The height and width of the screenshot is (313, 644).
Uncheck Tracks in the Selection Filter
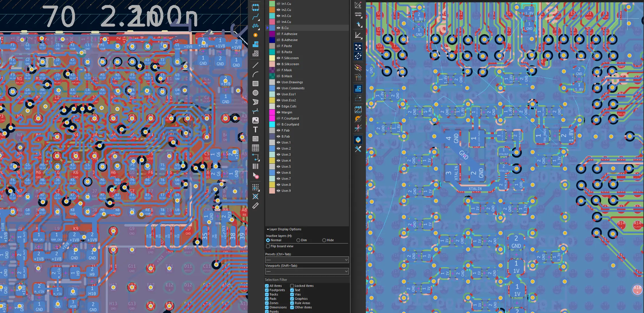tap(267, 294)
